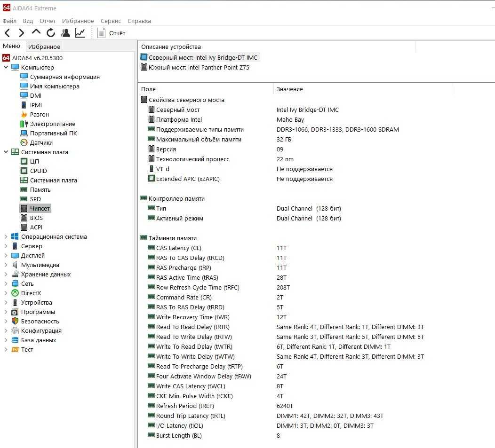495x448 pixels.
Task: Open the Сервис menu
Action: pos(111,21)
